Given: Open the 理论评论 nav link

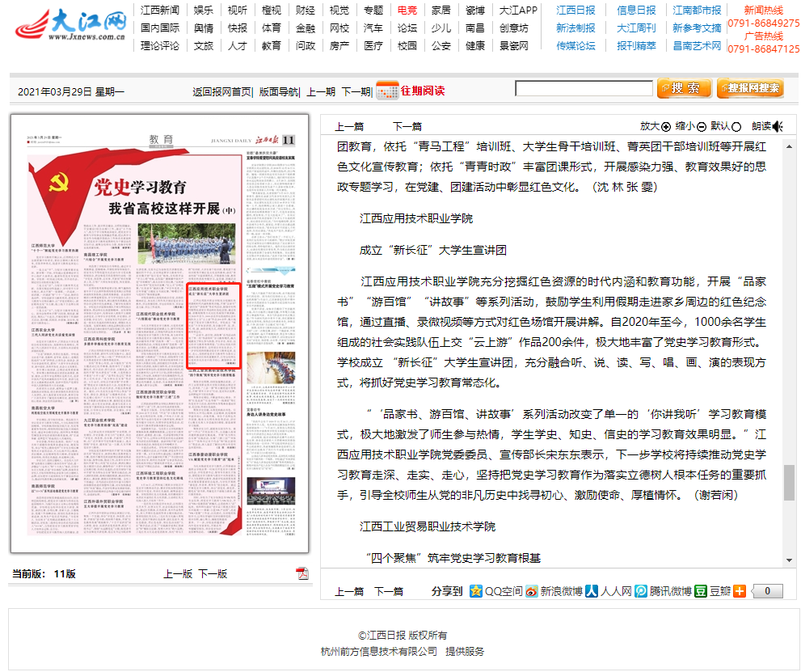Looking at the screenshot, I should (x=160, y=46).
